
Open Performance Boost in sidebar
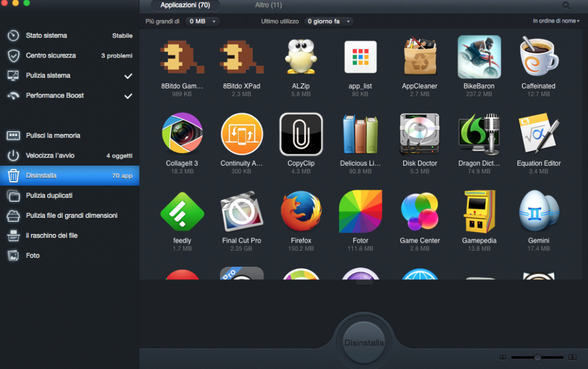click(69, 95)
